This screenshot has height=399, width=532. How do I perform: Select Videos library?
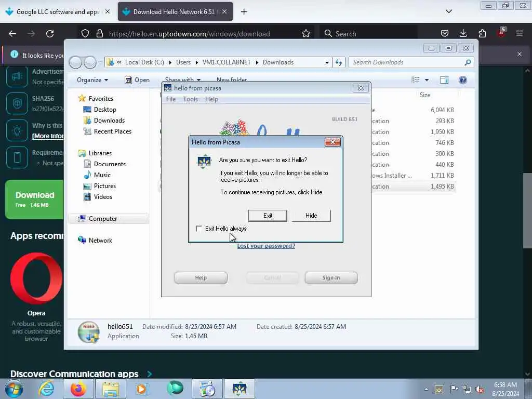(x=103, y=197)
